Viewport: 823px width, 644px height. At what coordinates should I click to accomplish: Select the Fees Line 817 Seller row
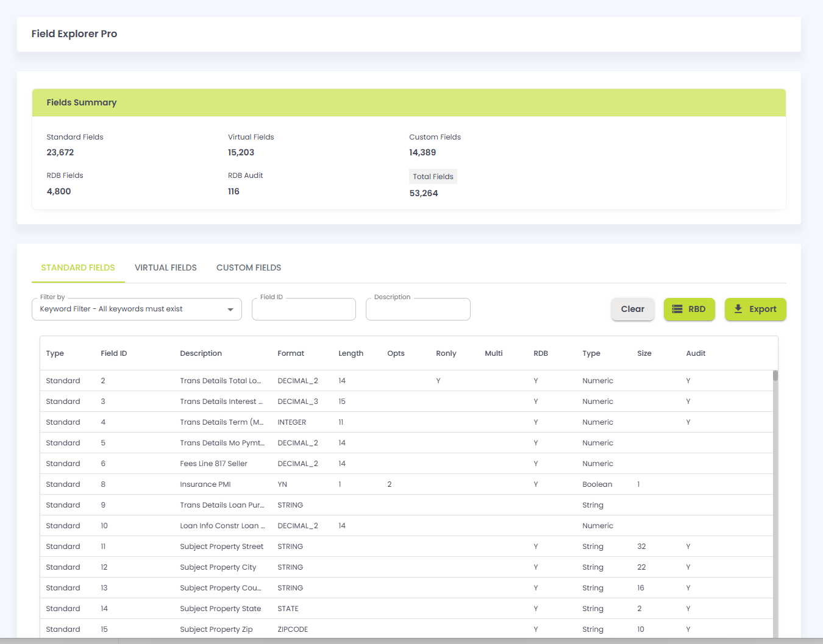click(406, 464)
